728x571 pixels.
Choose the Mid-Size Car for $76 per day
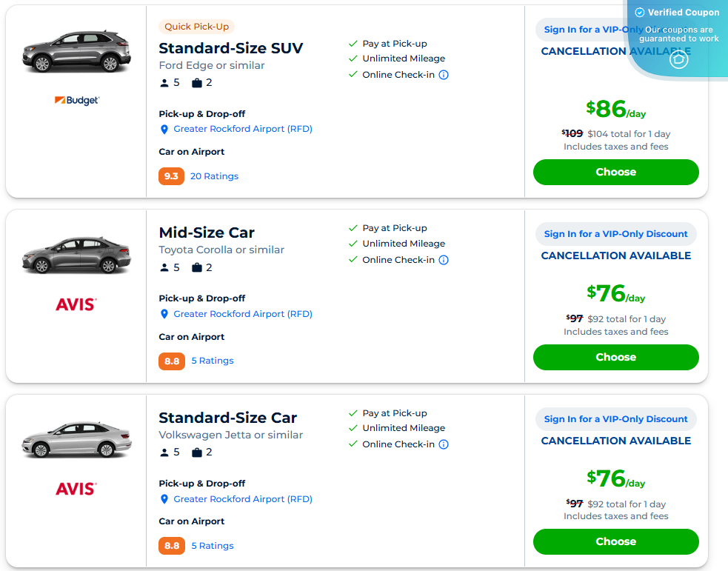615,357
